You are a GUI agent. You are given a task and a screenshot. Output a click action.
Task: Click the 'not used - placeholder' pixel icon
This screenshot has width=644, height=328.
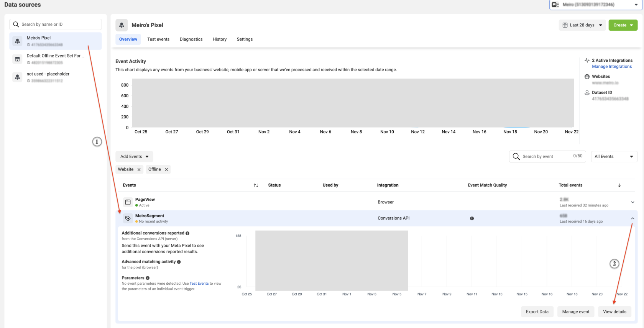[17, 77]
